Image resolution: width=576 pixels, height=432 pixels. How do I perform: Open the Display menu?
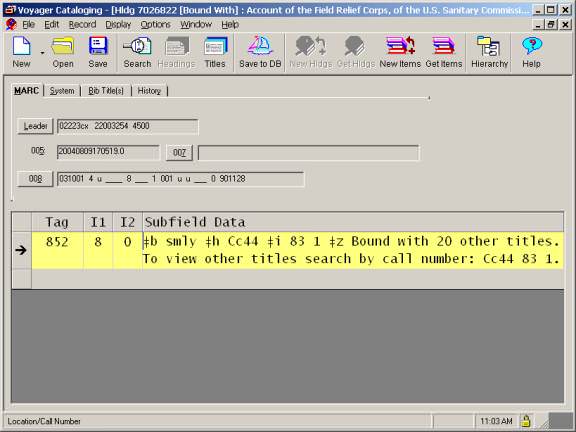pos(118,25)
